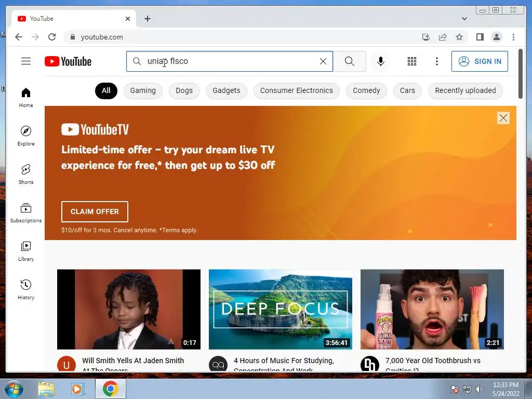Screen dimensions: 532x399
Task: Select the Comedy filter chip
Action: point(366,90)
